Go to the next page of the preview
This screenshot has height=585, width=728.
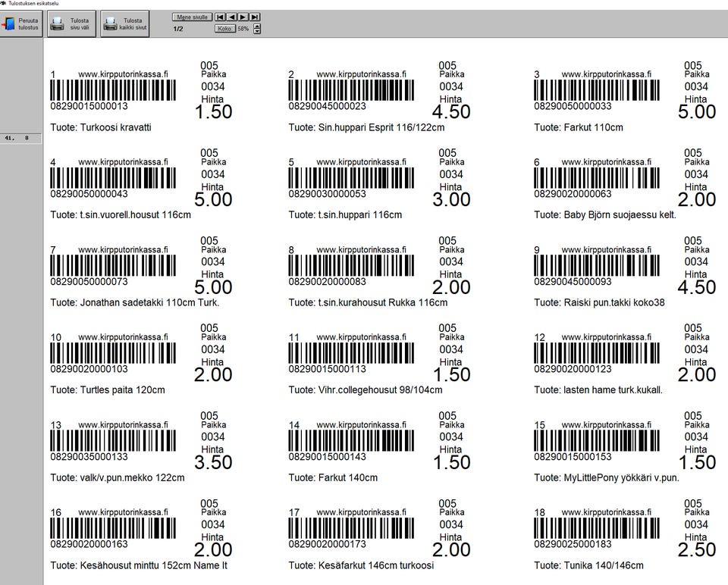pyautogui.click(x=243, y=17)
